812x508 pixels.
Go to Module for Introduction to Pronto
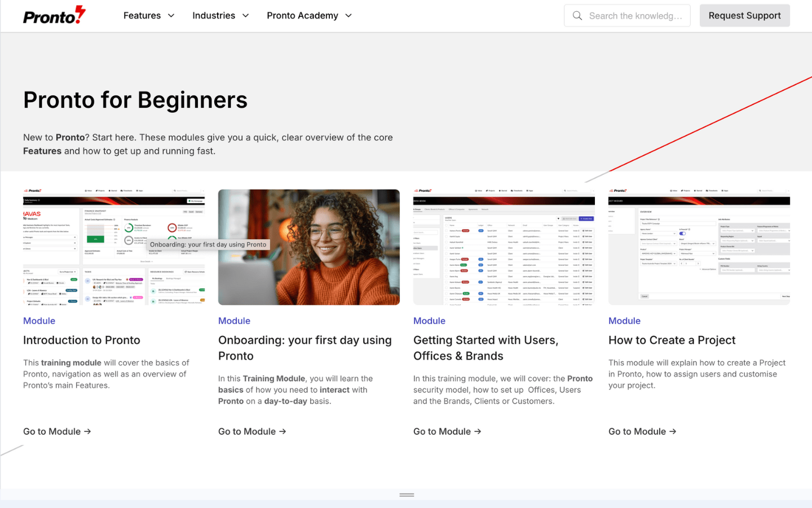[x=57, y=431]
